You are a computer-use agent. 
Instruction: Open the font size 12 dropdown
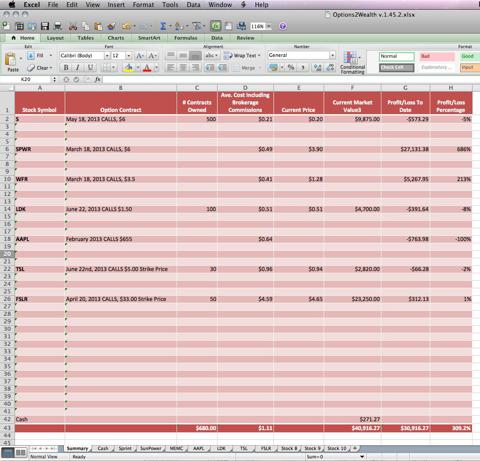point(129,56)
